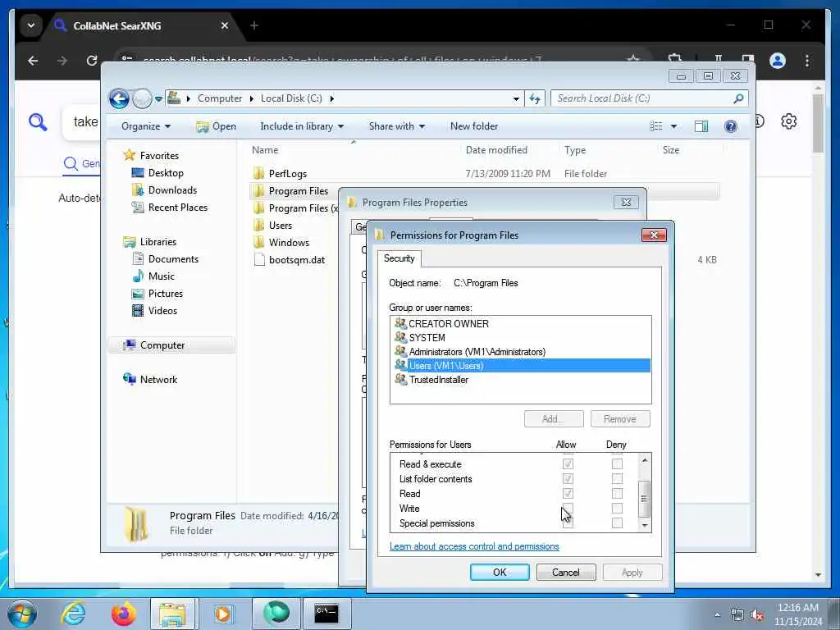Open Windows Explorer taskbar icon
The image size is (840, 630).
[x=172, y=614]
